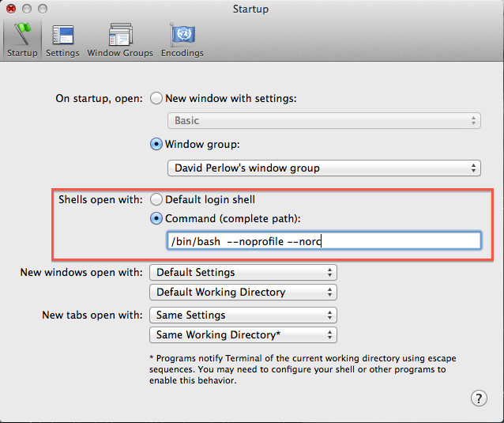
Task: Open the Settings pane icon
Action: point(62,35)
